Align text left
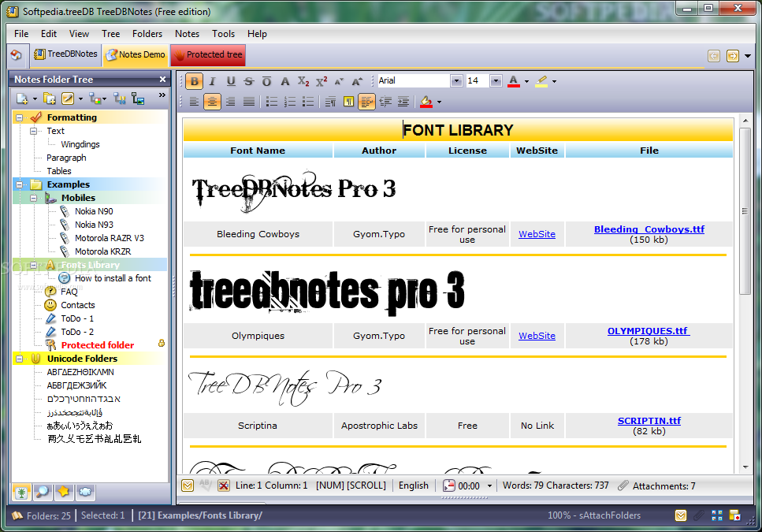762x532 pixels. pyautogui.click(x=194, y=102)
